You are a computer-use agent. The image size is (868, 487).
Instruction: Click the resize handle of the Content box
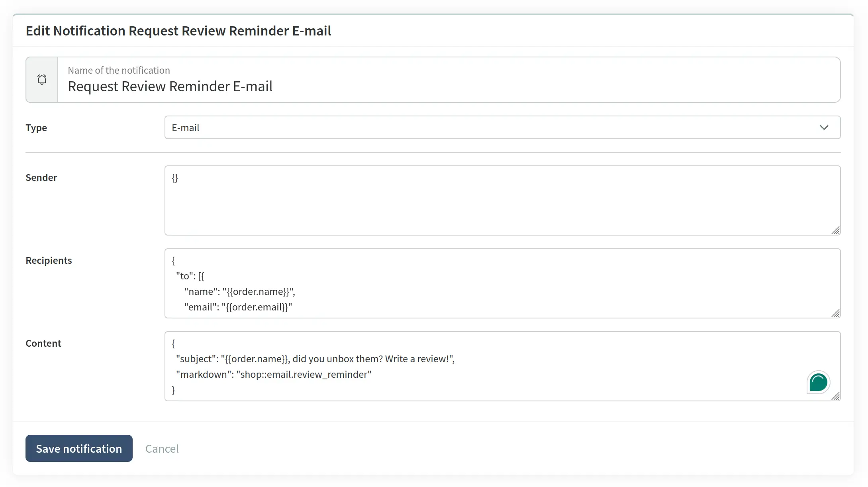tap(835, 397)
